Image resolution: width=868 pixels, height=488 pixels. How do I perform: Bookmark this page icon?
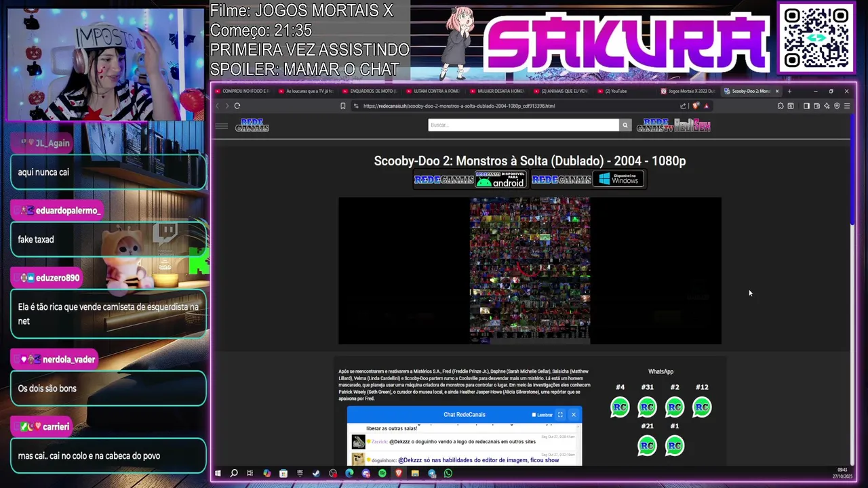[x=343, y=106]
